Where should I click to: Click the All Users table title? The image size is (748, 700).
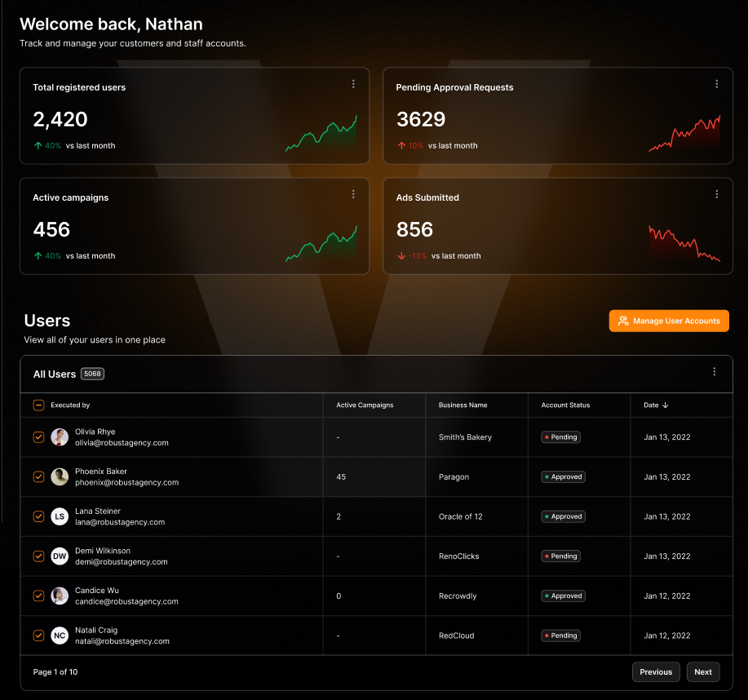55,374
